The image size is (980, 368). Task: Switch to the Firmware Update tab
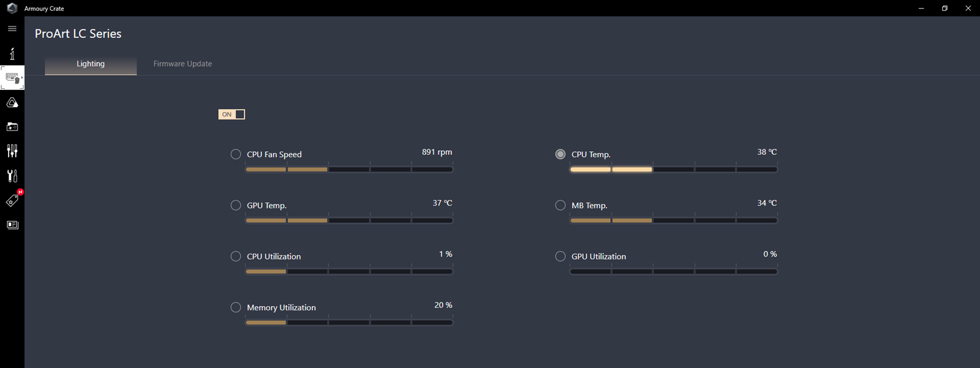(x=183, y=64)
